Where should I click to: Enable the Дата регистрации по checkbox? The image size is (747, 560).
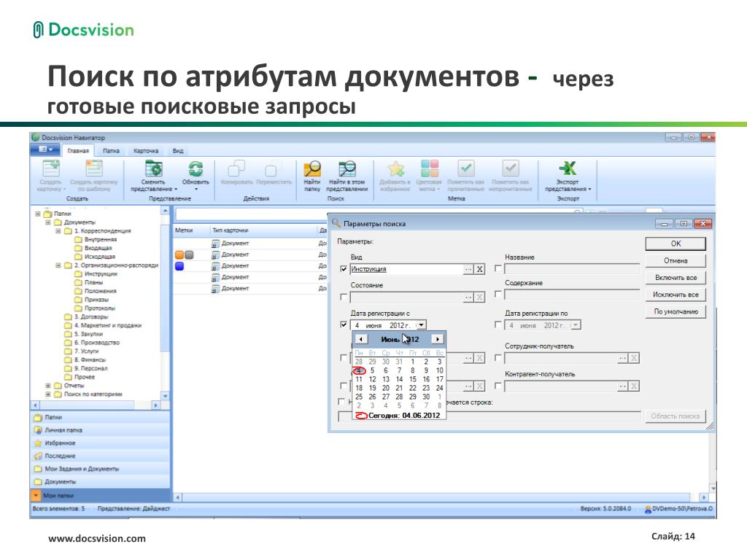pos(498,324)
